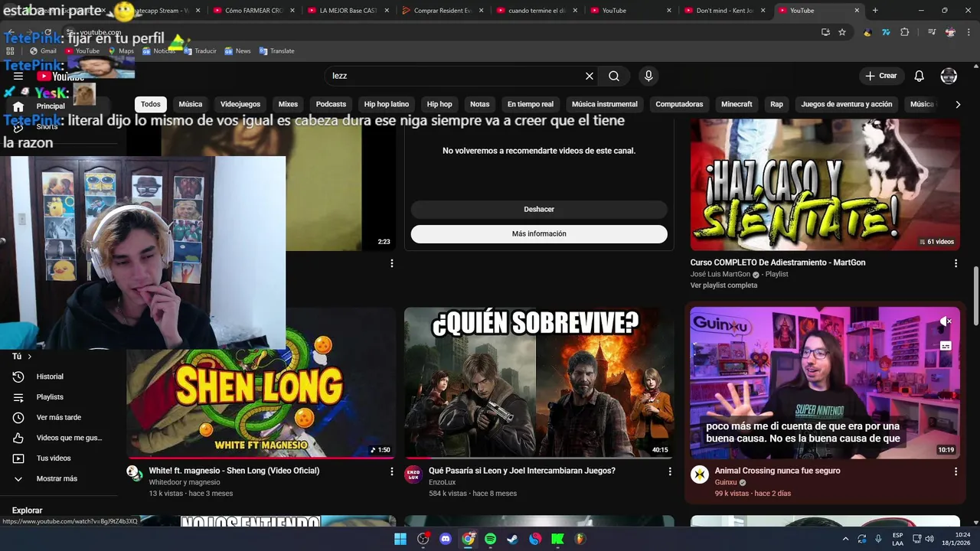Open Qué Pasaría si Leon y Joel title
Screen dimensions: 980x551
click(x=522, y=471)
